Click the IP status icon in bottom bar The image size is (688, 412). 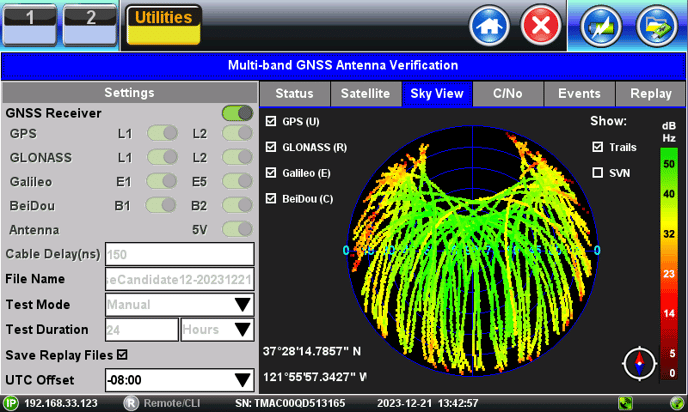tap(10, 403)
